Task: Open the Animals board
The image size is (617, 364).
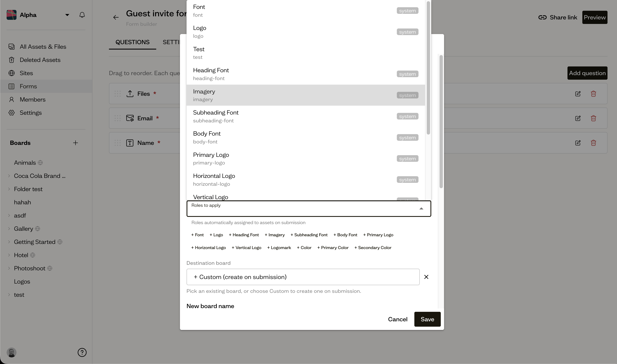Action: coord(25,163)
